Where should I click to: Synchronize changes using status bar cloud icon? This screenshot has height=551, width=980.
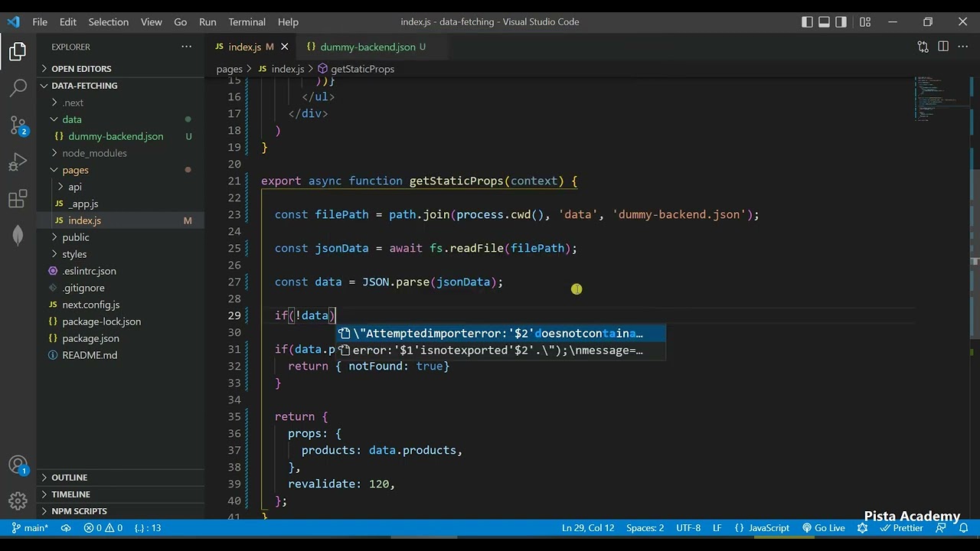coord(66,528)
